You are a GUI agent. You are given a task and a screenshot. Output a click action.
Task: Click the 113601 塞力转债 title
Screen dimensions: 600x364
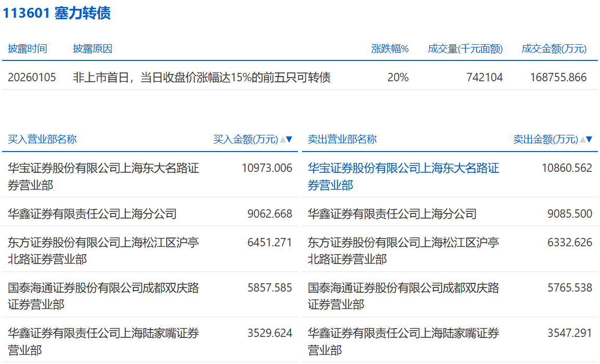pos(57,13)
